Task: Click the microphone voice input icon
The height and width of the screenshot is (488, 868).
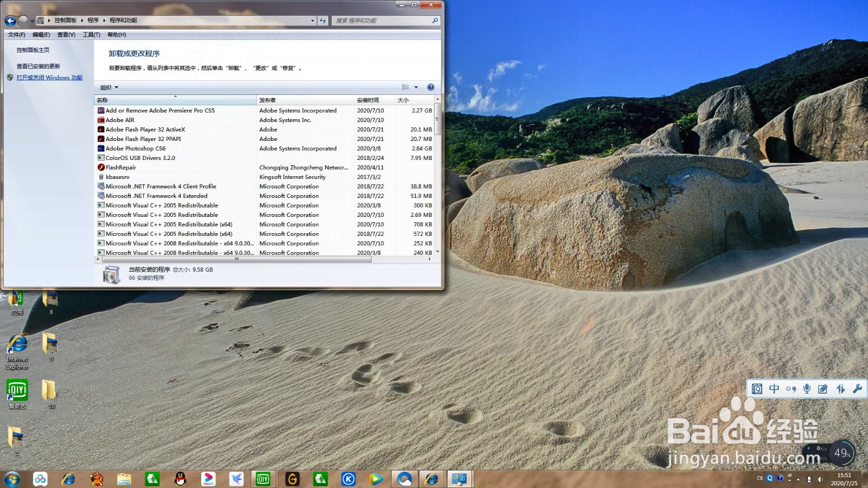Action: [x=807, y=389]
